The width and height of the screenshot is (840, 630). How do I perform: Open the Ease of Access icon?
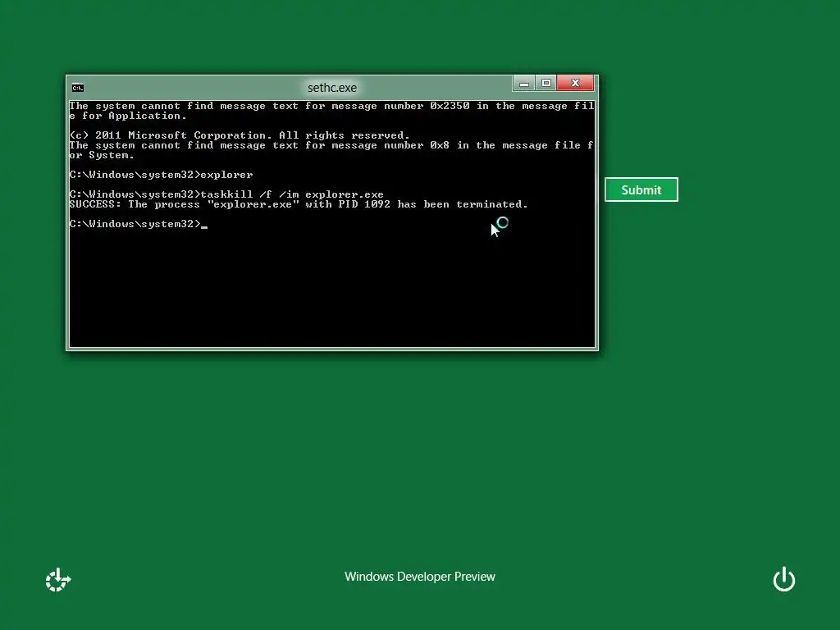58,580
